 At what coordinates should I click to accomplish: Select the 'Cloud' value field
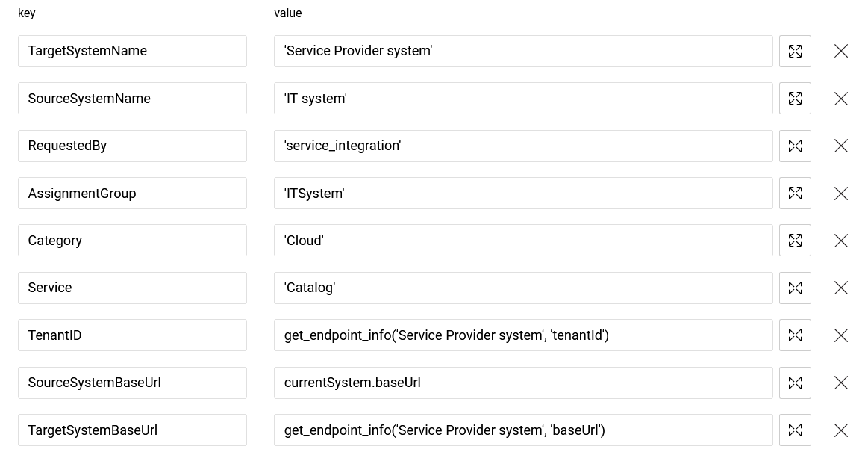(x=522, y=240)
